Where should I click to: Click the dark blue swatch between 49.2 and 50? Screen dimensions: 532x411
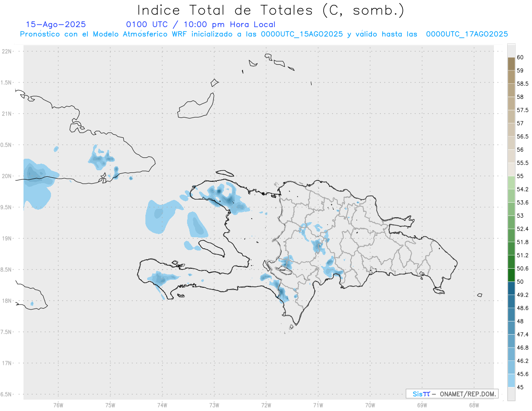click(511, 288)
